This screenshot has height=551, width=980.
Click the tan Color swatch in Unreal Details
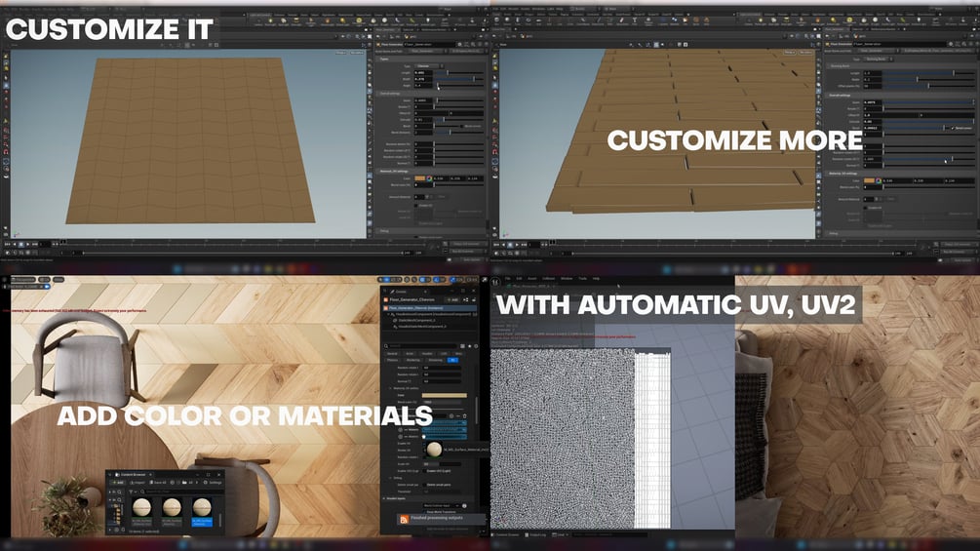[445, 395]
